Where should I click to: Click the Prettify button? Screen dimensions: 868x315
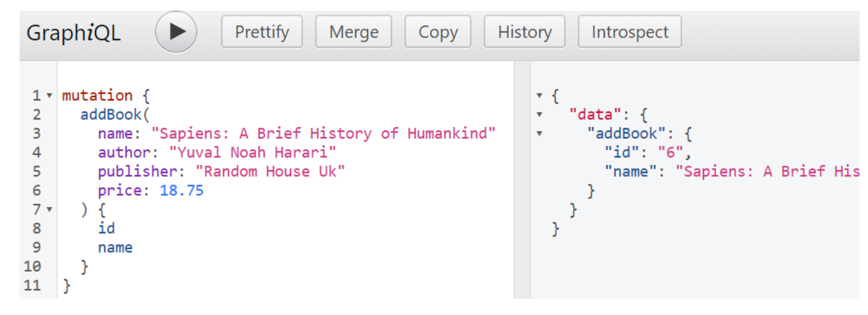[262, 32]
